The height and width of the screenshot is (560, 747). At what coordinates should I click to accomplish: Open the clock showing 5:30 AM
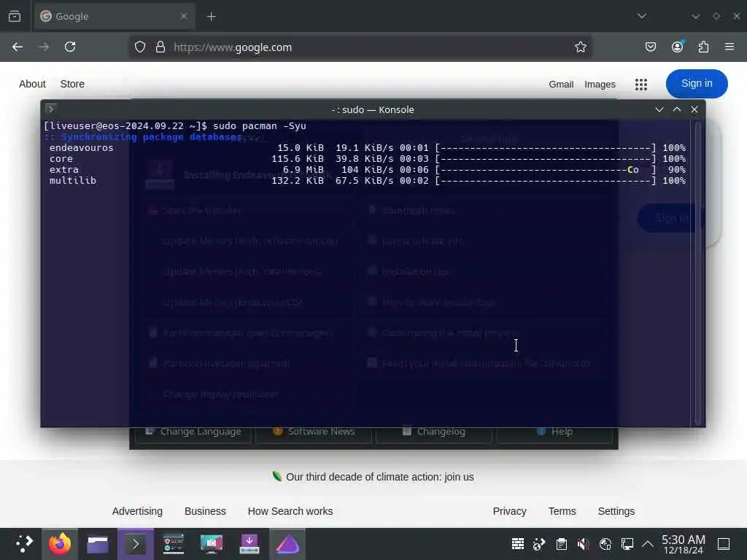tap(683, 544)
